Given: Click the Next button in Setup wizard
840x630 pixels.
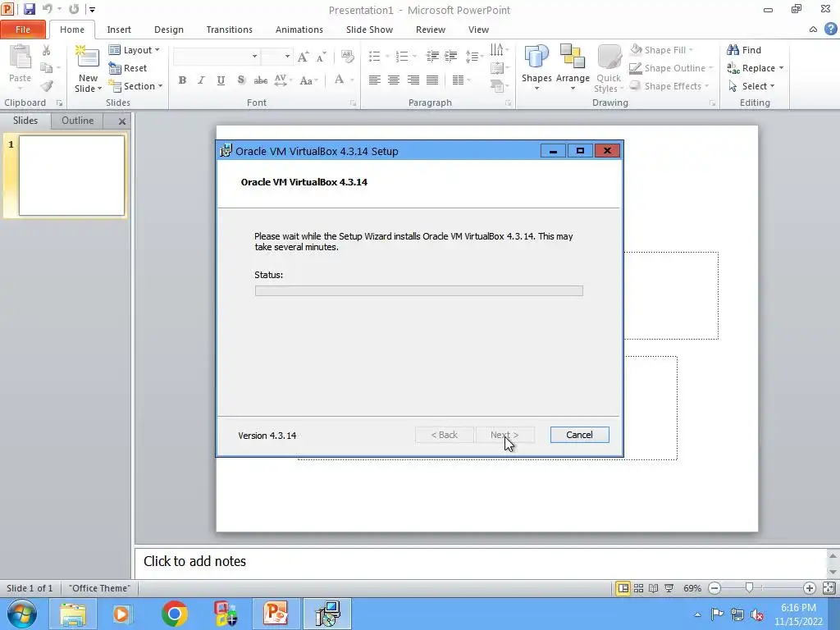Looking at the screenshot, I should point(504,435).
